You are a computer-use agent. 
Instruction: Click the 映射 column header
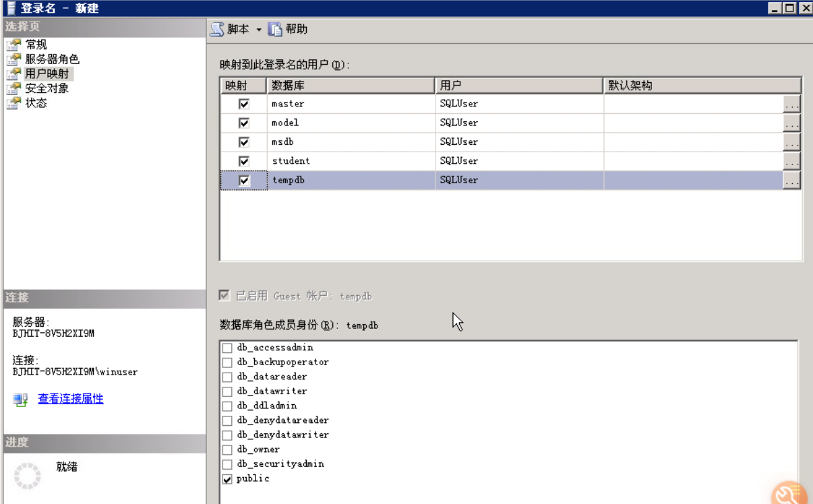[244, 86]
